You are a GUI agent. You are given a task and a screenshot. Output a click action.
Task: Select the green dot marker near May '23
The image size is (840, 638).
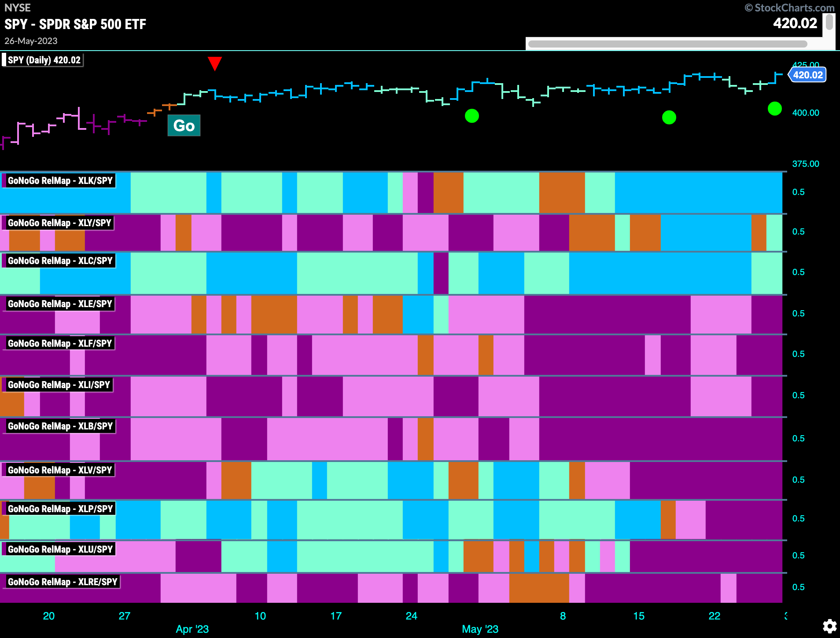[472, 116]
